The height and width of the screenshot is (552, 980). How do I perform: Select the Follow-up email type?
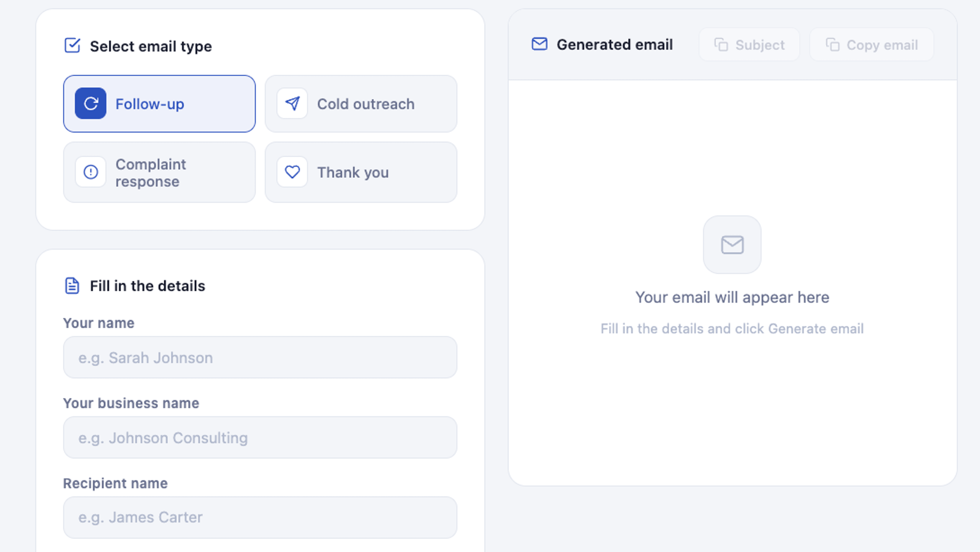point(159,103)
